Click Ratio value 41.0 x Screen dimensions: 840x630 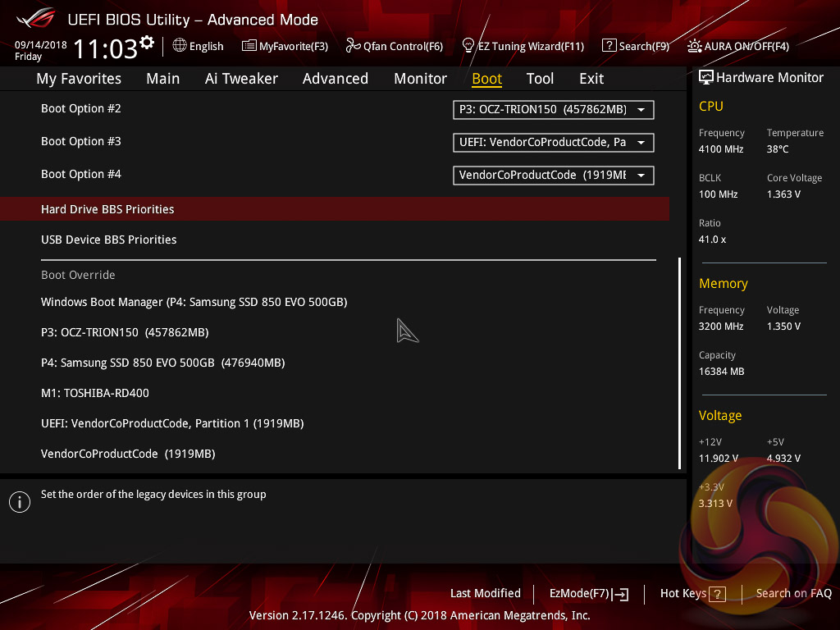(713, 240)
